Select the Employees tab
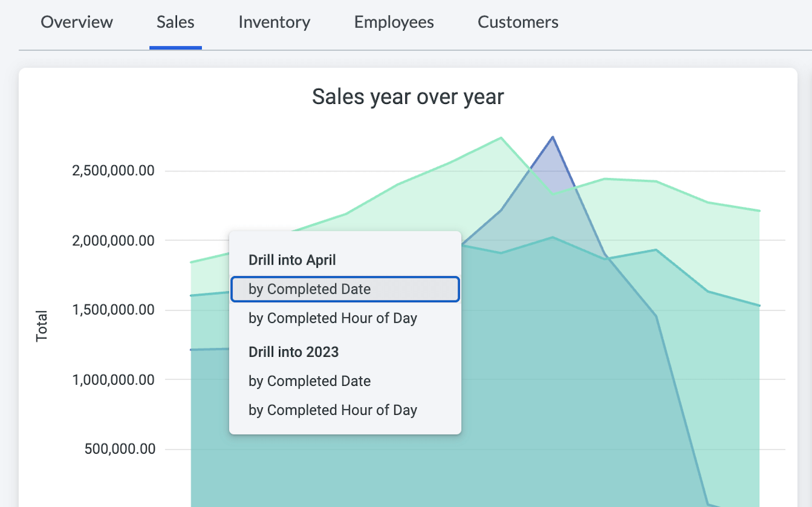 click(393, 22)
